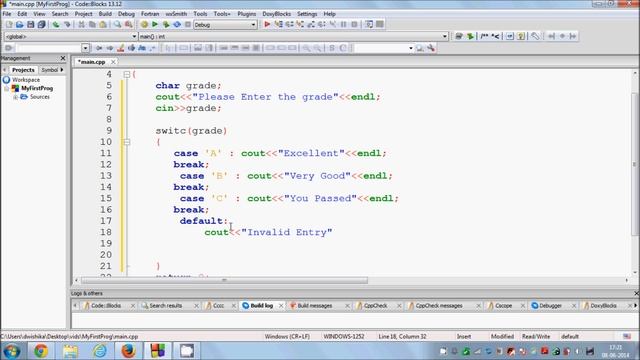Switch to the Projects tab in Management
The height and width of the screenshot is (360, 640).
23,70
